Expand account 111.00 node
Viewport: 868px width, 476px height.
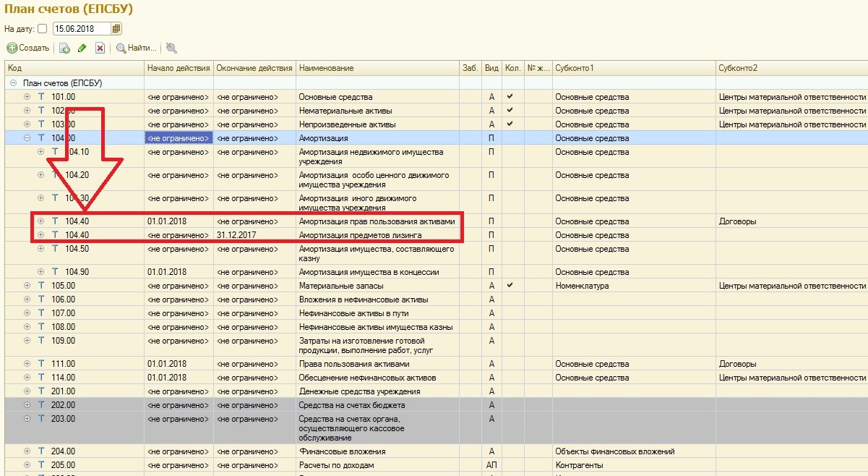[x=27, y=364]
